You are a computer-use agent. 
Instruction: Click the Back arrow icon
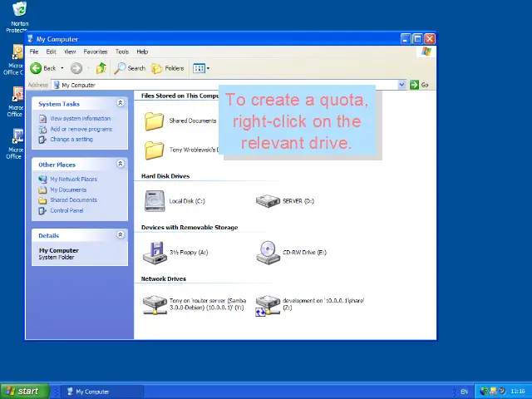(36, 68)
